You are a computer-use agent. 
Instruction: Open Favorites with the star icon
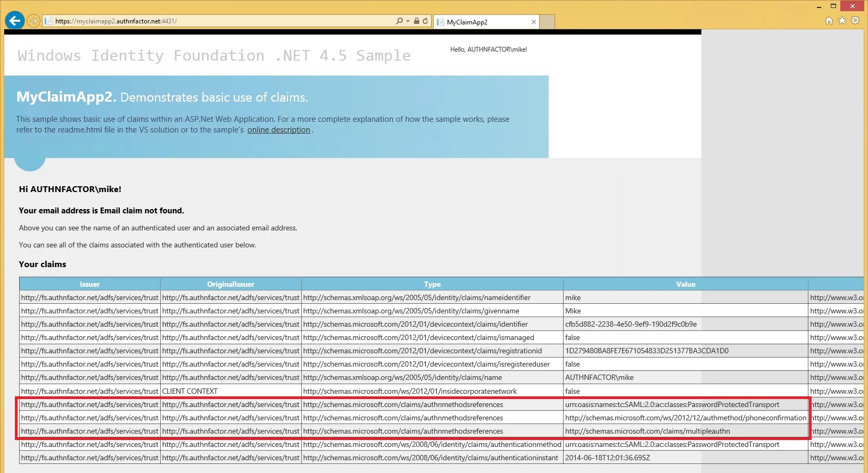click(842, 20)
